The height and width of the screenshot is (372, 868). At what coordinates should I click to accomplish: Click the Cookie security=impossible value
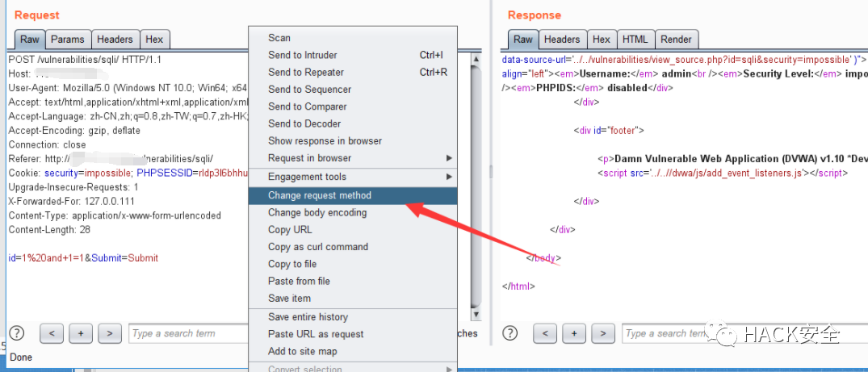(87, 173)
